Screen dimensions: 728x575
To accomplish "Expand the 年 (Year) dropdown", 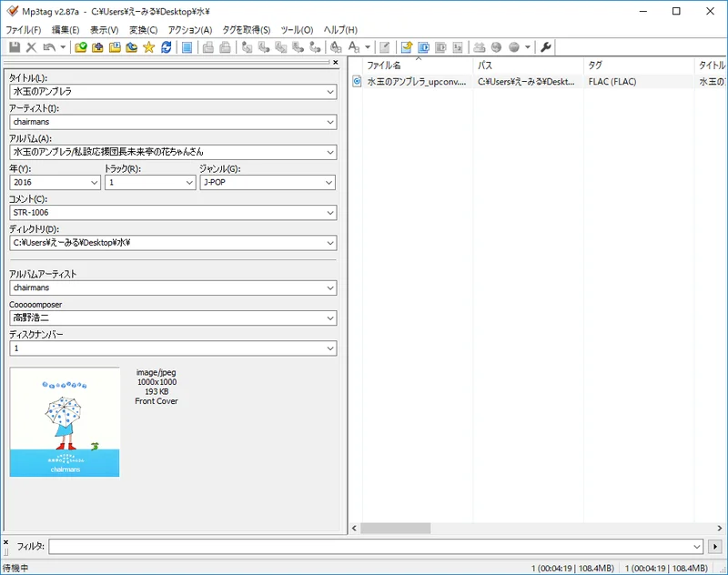I will point(95,183).
